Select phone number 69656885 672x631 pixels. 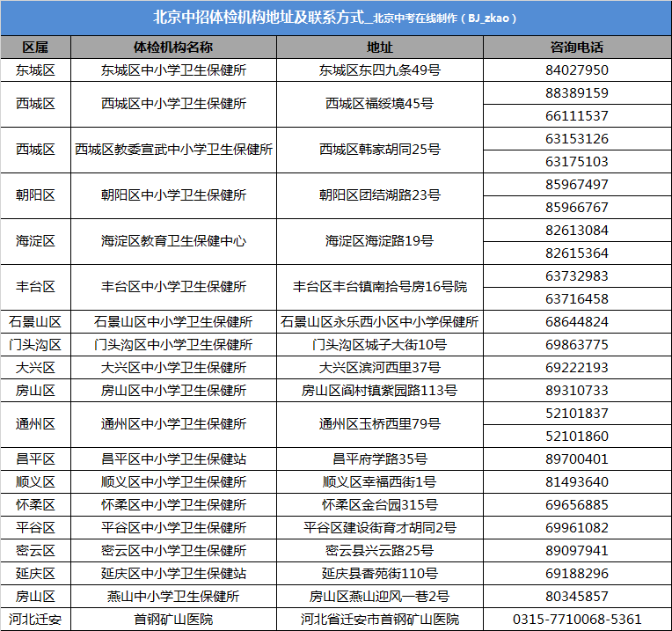pos(577,505)
